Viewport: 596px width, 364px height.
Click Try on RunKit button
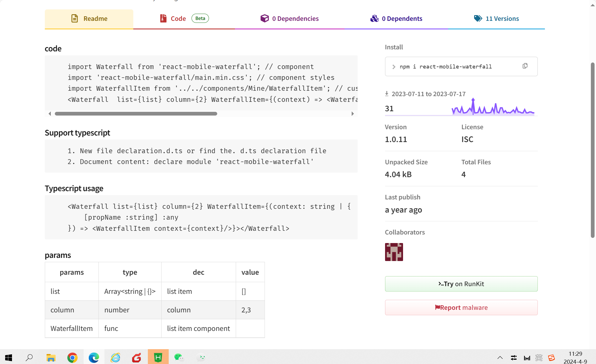click(461, 284)
